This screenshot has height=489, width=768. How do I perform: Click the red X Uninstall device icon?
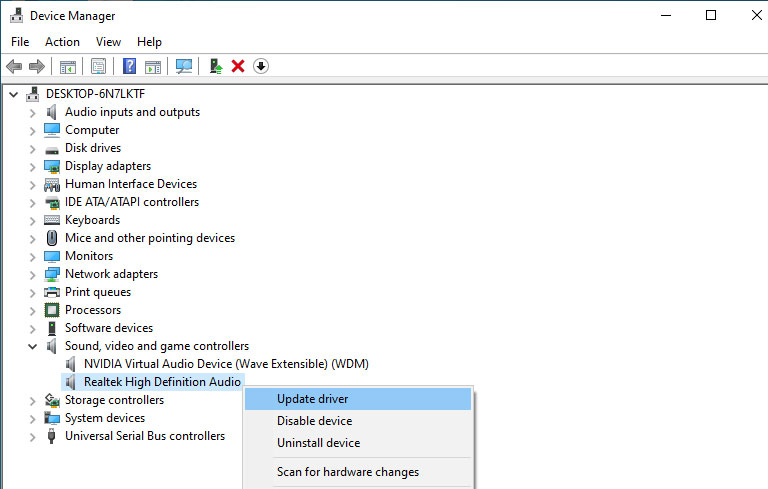pyautogui.click(x=238, y=66)
